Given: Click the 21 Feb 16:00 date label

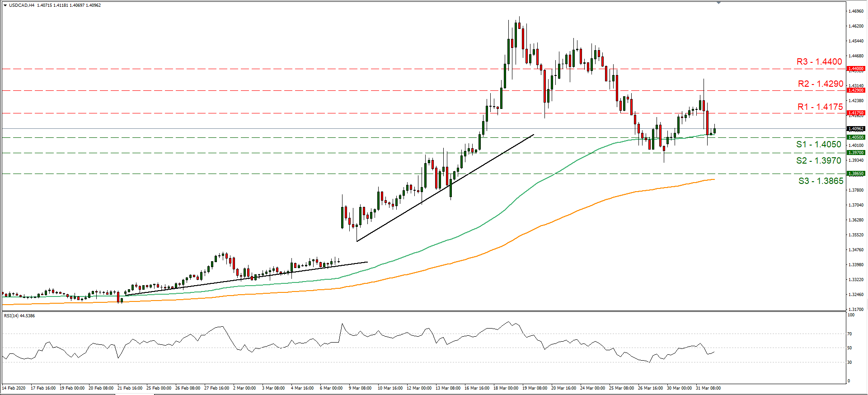Looking at the screenshot, I should tap(130, 388).
